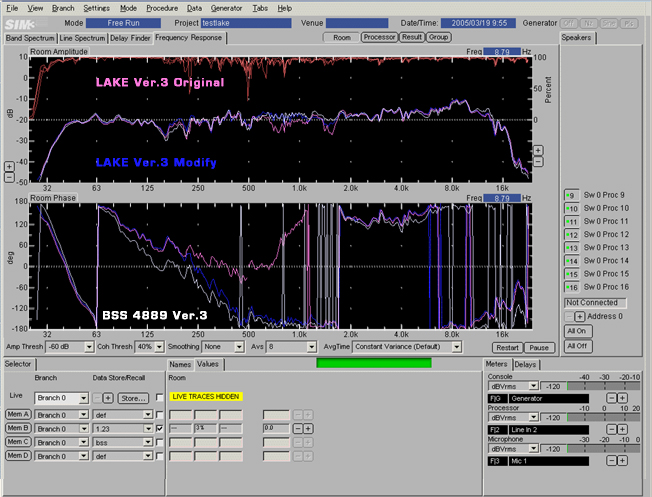Open Mem B data 1.23 dropdown
Image resolution: width=652 pixels, height=497 pixels.
coord(148,428)
